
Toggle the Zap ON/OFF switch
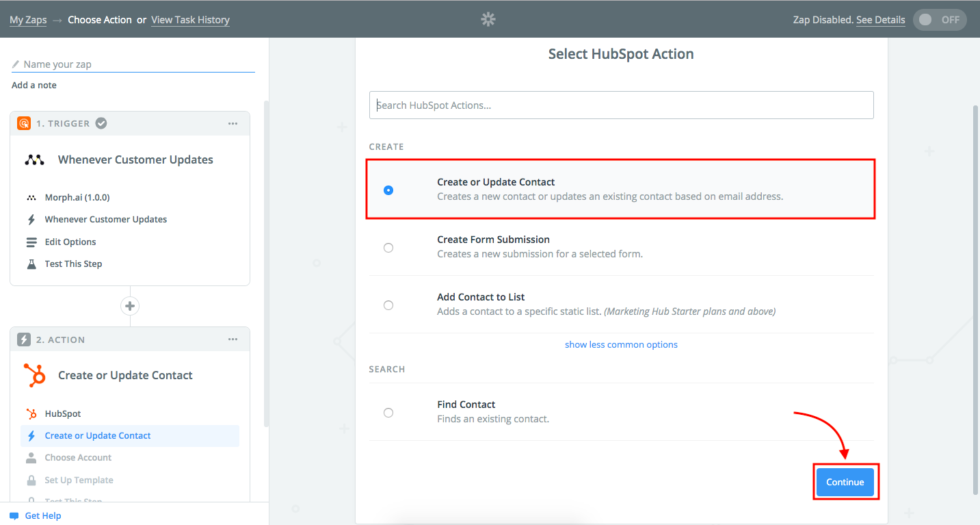pyautogui.click(x=940, y=20)
